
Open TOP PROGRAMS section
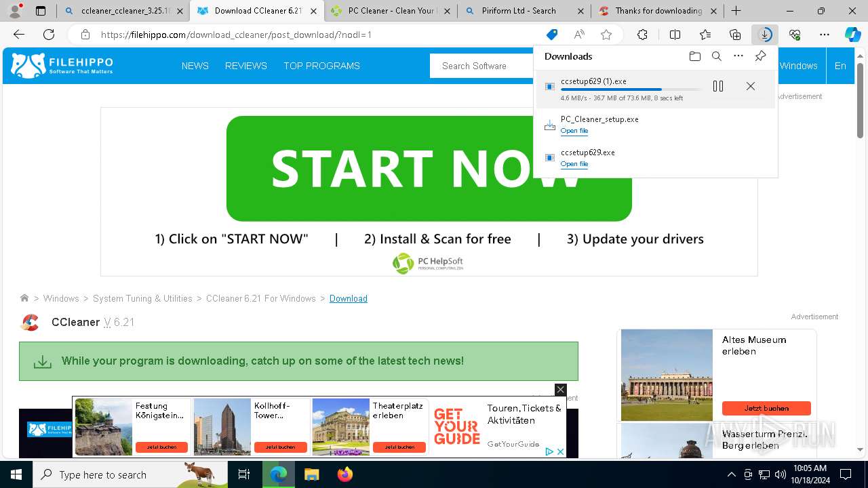tap(322, 66)
